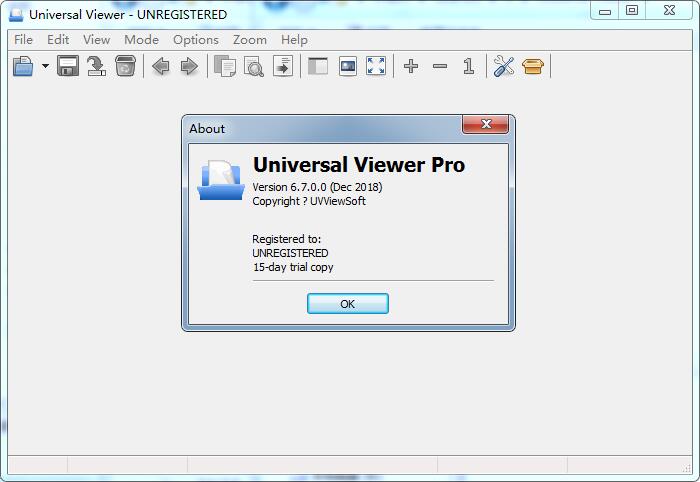Switch to full screen icon
The height and width of the screenshot is (482, 700).
click(x=376, y=66)
